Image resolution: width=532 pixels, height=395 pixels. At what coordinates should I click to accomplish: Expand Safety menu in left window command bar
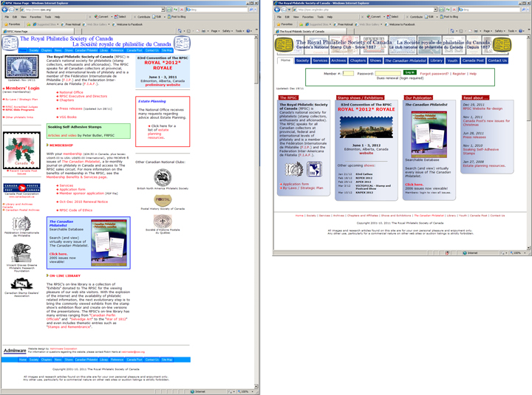[228, 31]
